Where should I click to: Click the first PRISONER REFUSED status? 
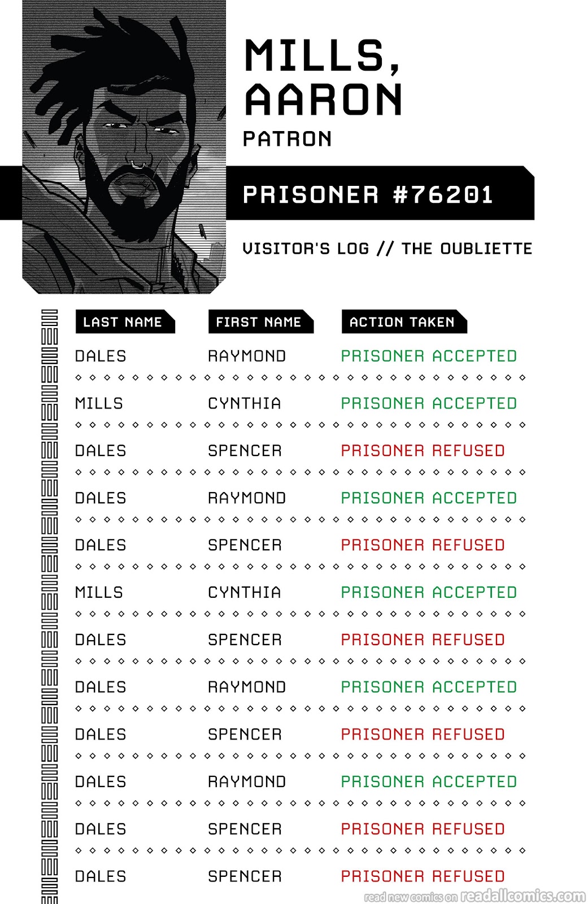click(423, 451)
